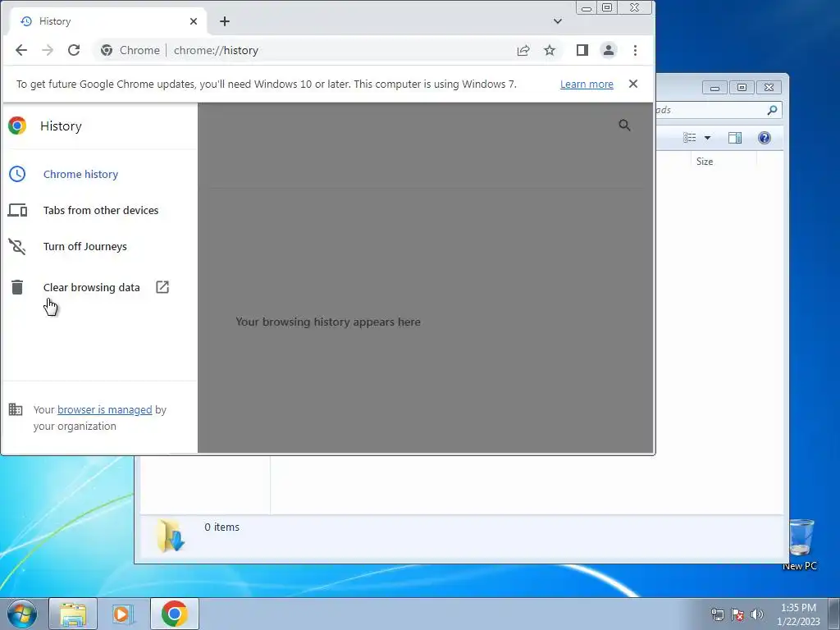Click the Downloads folder icon in details pane
This screenshot has height=630, width=840.
click(x=171, y=535)
